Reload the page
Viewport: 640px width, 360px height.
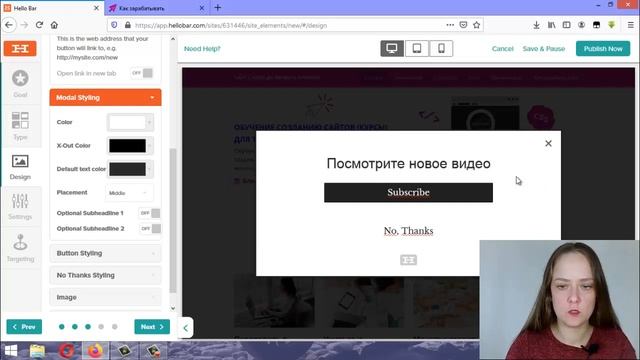39,25
